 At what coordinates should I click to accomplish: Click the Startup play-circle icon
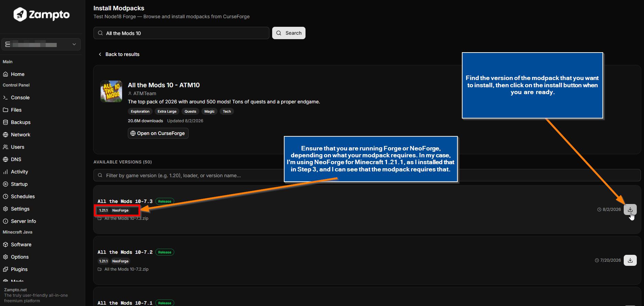(5, 184)
